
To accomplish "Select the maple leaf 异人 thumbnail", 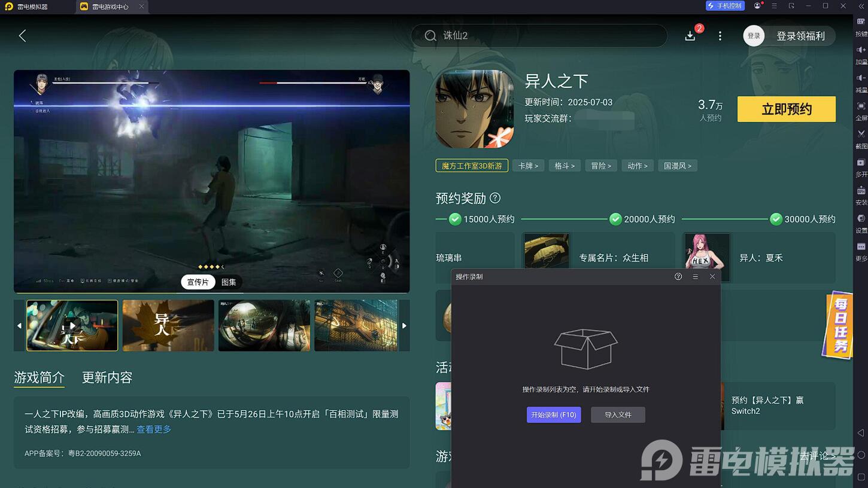I will coord(168,325).
